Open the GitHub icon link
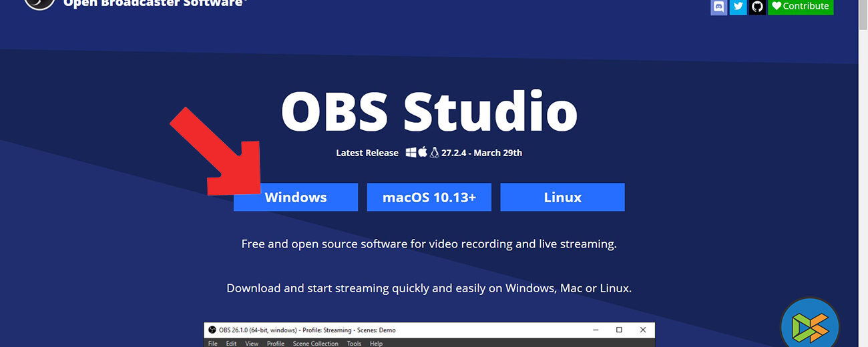Viewport: 868px width, 347px height. coord(757,7)
